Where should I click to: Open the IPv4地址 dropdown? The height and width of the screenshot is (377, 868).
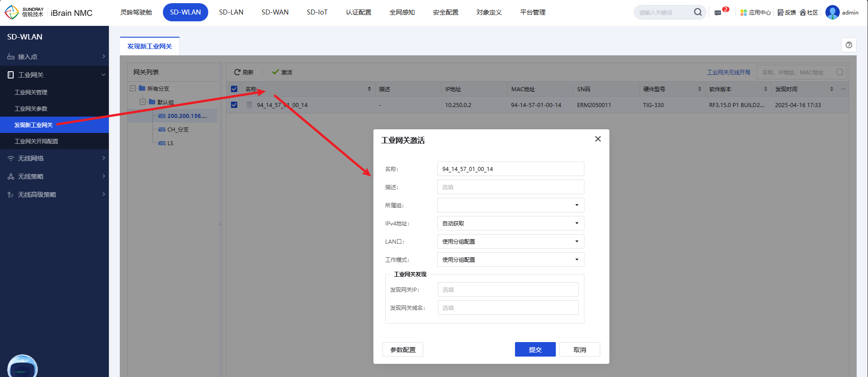(510, 223)
